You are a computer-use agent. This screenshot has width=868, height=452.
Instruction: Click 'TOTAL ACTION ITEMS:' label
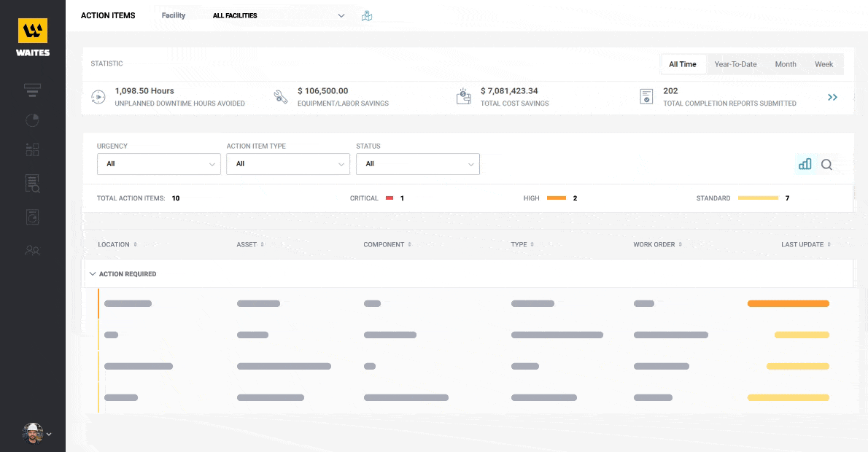click(131, 198)
